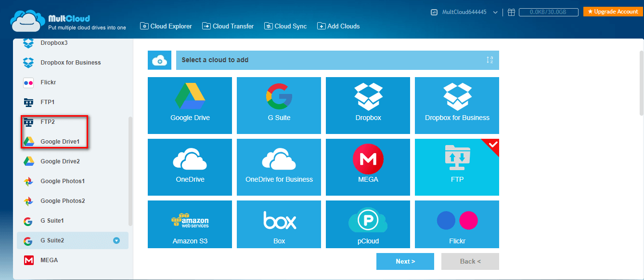Click the Cloud Explorer icon
Viewport: 644px width, 280px height.
pos(144,26)
